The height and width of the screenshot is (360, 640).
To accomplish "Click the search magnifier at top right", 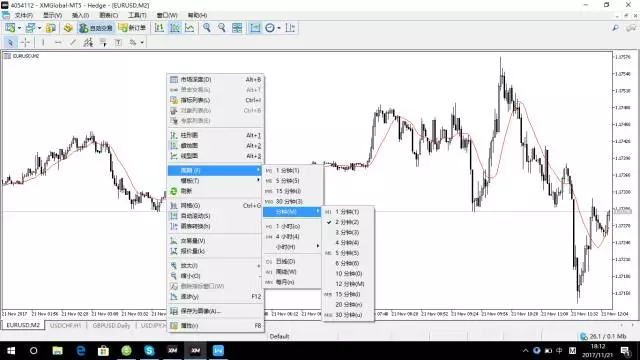I will 615,28.
